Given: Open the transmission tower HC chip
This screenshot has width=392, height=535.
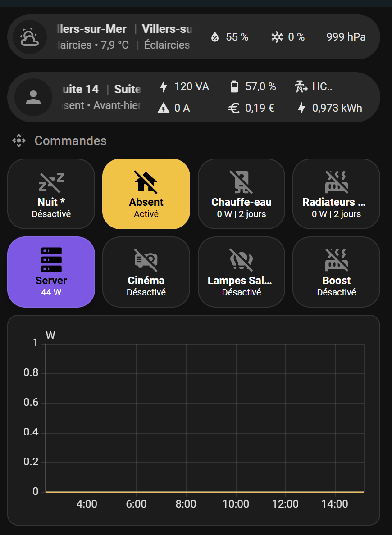Looking at the screenshot, I should [314, 86].
